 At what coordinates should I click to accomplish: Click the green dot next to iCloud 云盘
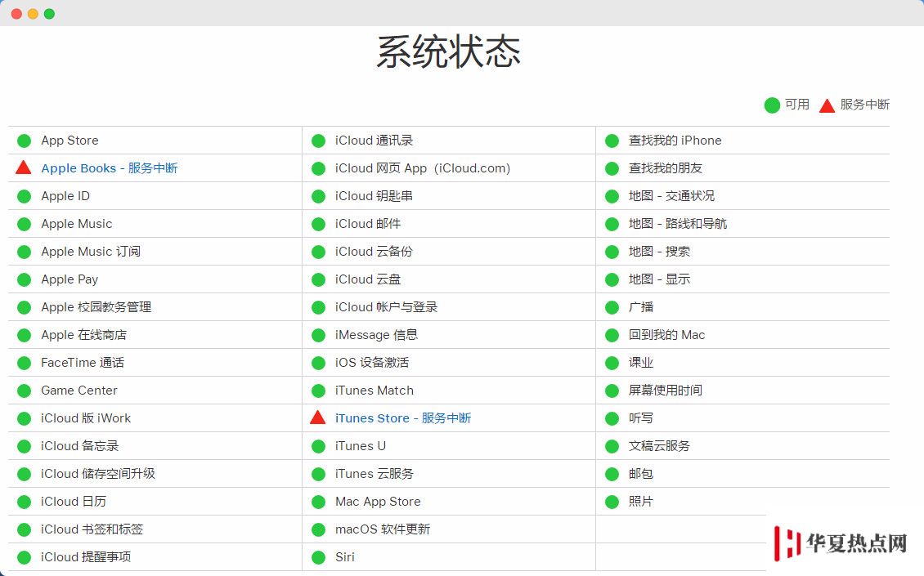(x=318, y=279)
